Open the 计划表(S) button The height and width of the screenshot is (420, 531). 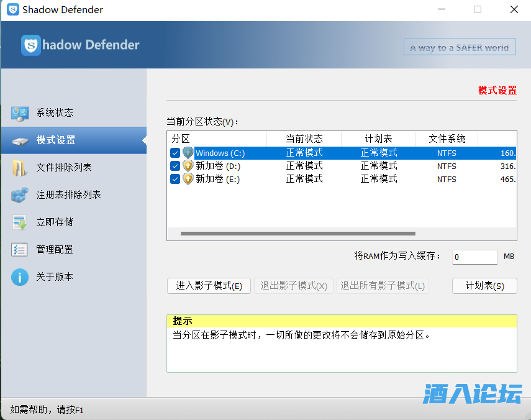click(484, 286)
